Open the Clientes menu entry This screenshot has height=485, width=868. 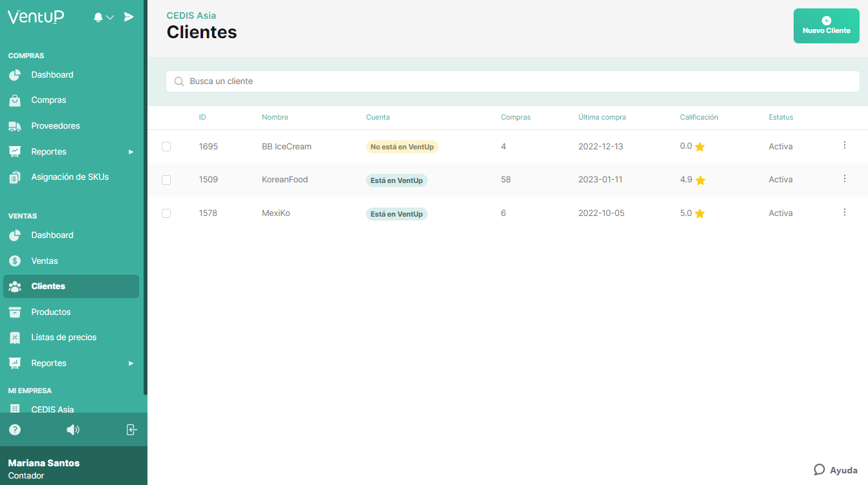click(49, 286)
